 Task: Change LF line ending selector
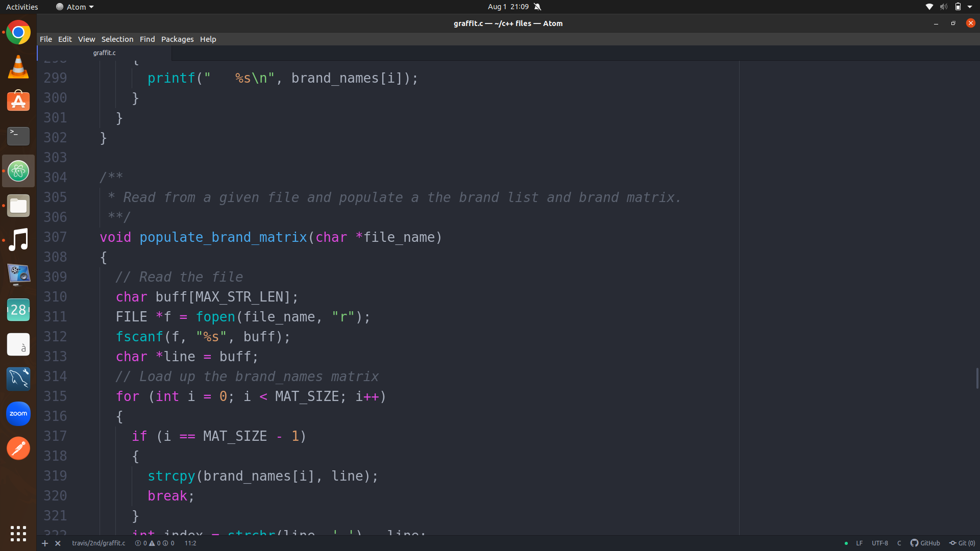860,543
